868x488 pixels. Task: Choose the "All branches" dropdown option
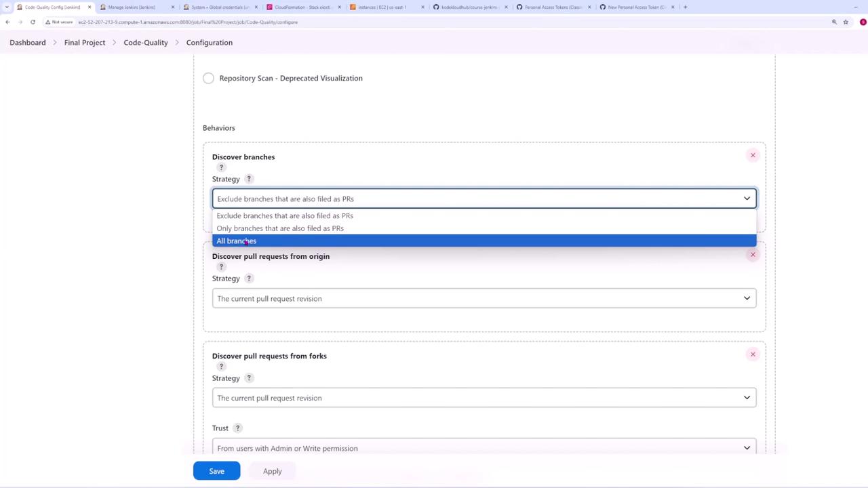484,241
